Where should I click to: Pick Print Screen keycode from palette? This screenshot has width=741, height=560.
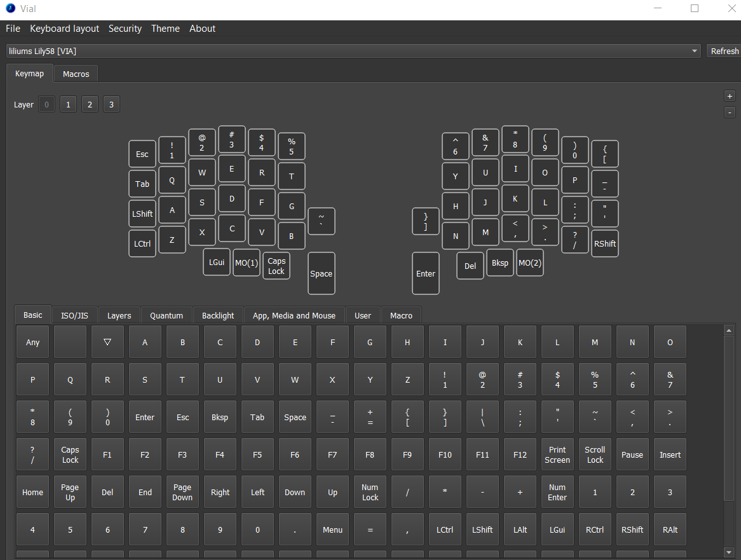coord(557,454)
